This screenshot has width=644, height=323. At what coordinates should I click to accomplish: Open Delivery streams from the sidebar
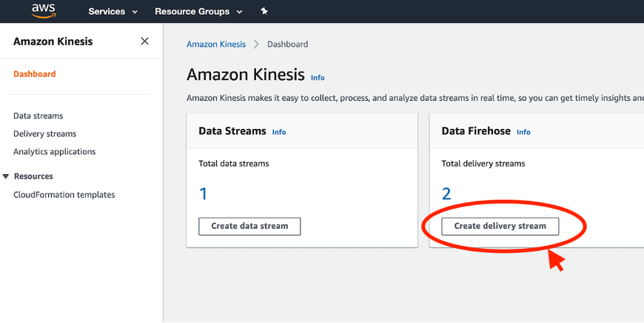coord(44,133)
